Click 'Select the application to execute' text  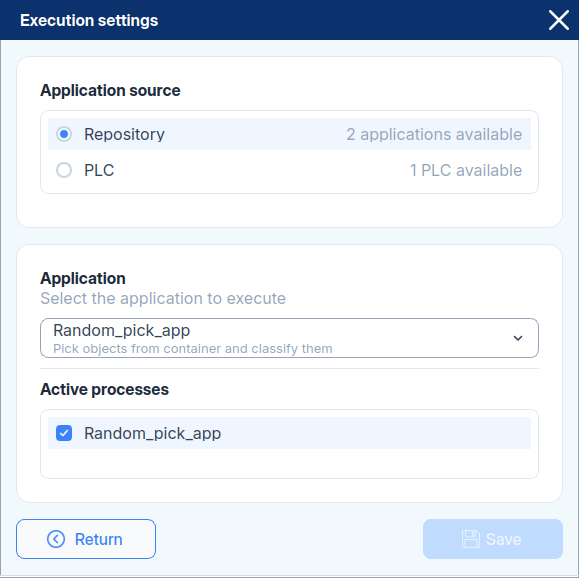tap(163, 298)
